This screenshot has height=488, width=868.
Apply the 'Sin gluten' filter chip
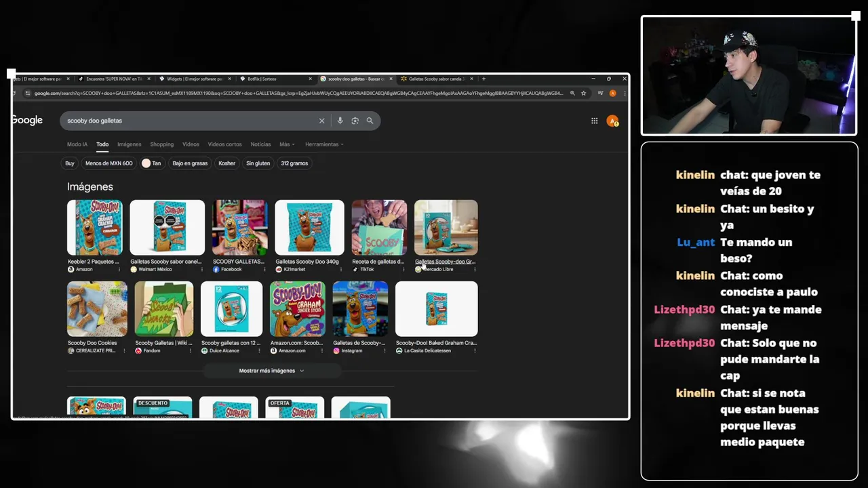tap(258, 163)
